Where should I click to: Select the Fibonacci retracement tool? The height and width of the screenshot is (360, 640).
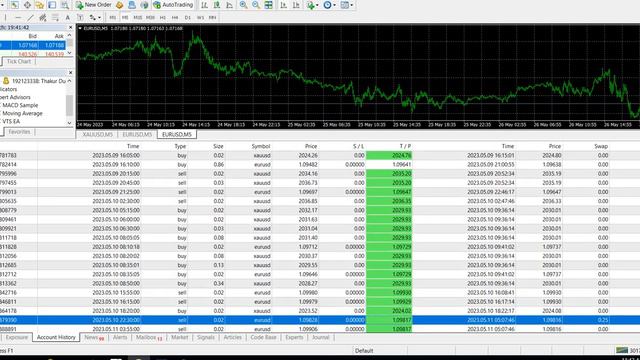[x=55, y=18]
